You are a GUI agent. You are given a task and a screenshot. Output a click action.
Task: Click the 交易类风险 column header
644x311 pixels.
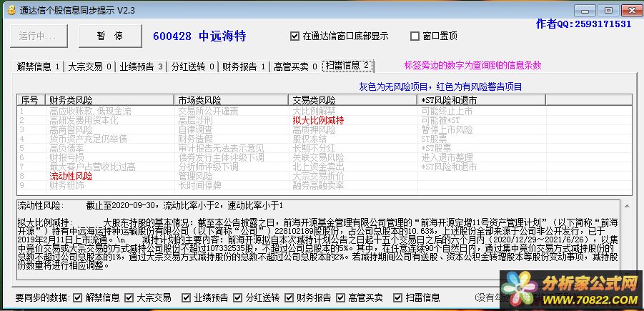[x=353, y=100]
